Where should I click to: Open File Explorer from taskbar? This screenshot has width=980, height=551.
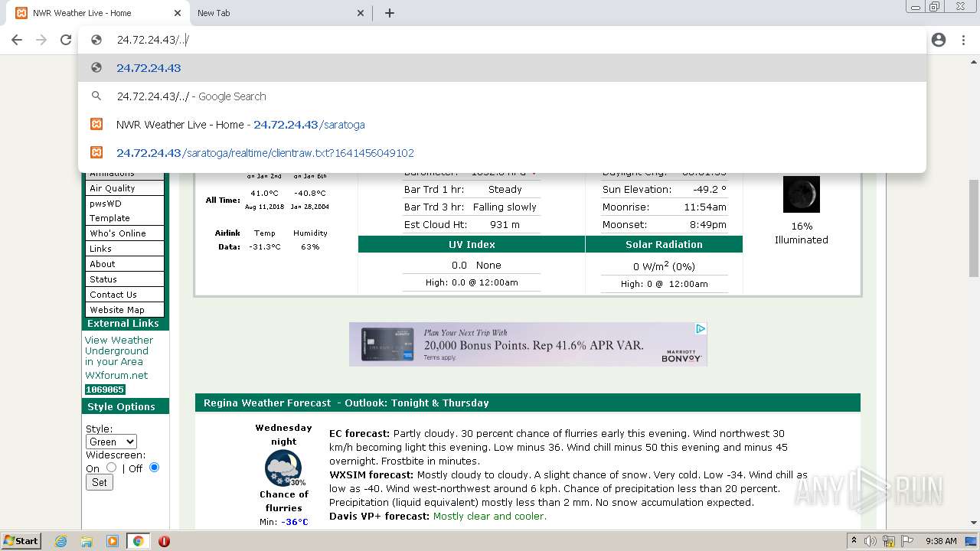click(87, 541)
